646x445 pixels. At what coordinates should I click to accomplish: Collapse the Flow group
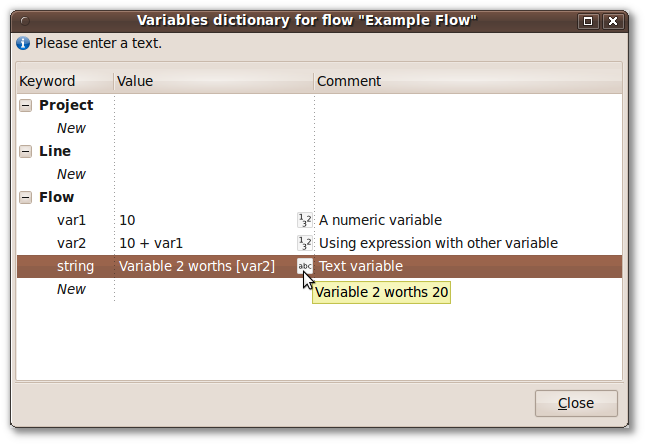click(x=26, y=197)
